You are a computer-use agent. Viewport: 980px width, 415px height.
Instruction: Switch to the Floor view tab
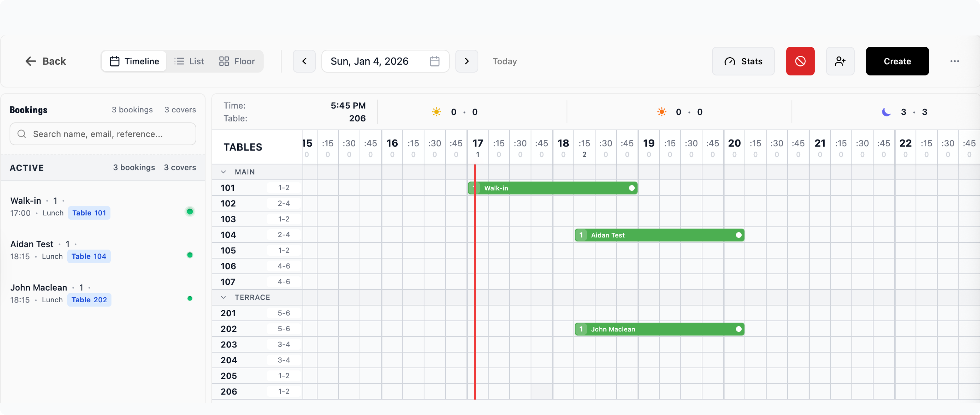pos(237,61)
